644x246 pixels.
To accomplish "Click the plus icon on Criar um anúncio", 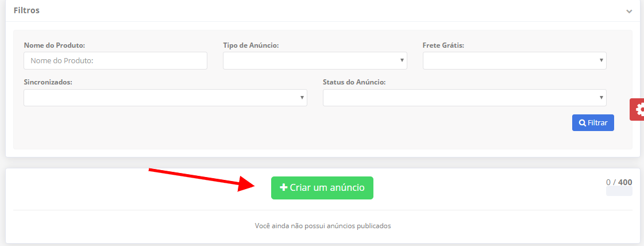I will 283,188.
